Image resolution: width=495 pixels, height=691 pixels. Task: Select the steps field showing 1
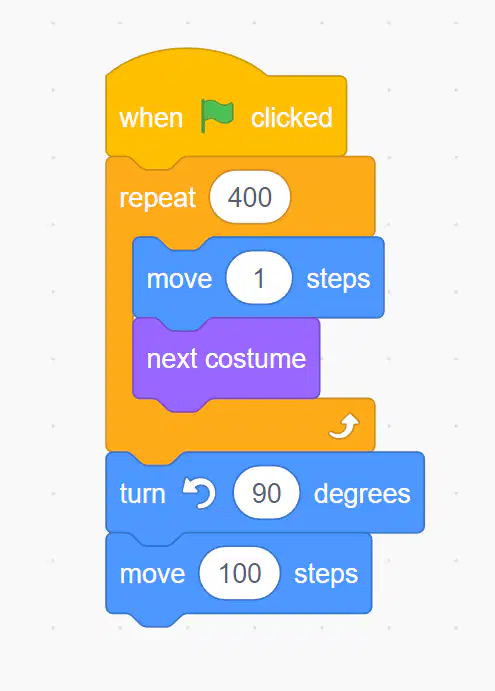pos(259,278)
